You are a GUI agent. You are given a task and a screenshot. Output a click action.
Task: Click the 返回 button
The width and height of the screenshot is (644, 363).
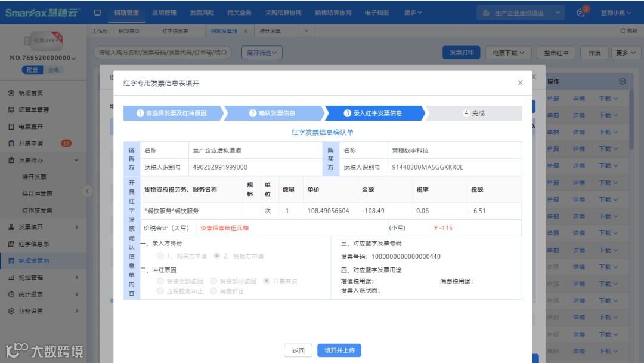(x=298, y=350)
